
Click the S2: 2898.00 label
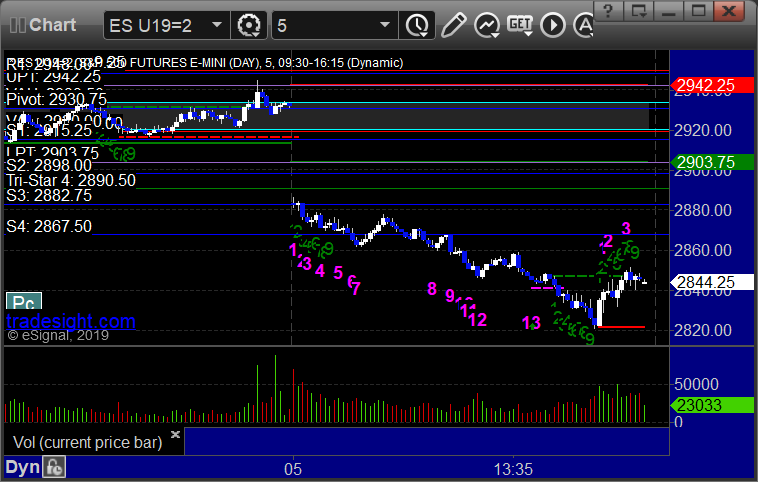pyautogui.click(x=49, y=165)
